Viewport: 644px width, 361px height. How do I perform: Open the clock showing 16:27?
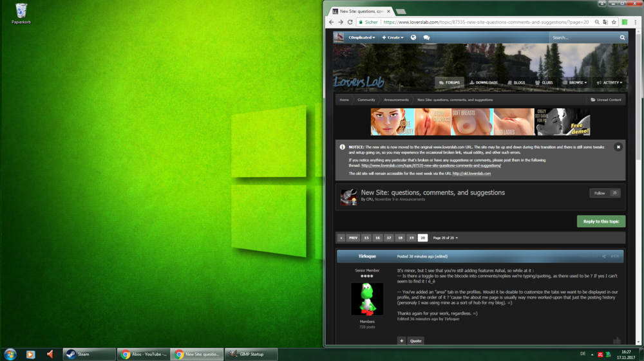(x=626, y=355)
